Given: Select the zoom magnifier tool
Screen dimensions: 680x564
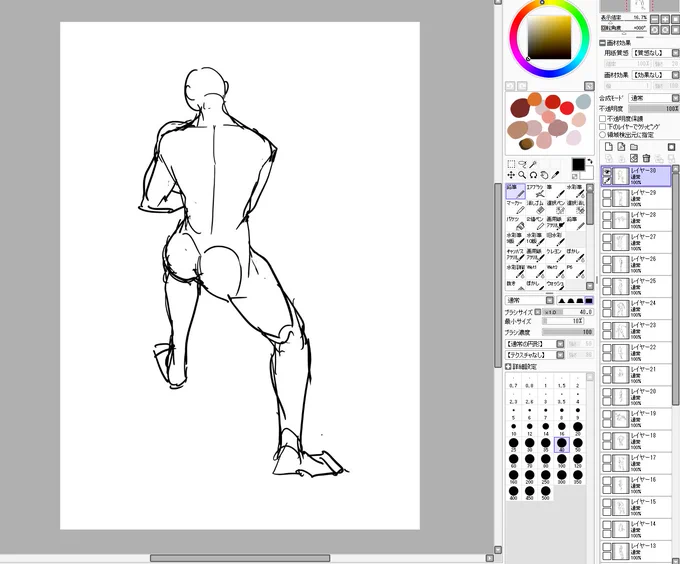Looking at the screenshot, I should click(x=522, y=175).
